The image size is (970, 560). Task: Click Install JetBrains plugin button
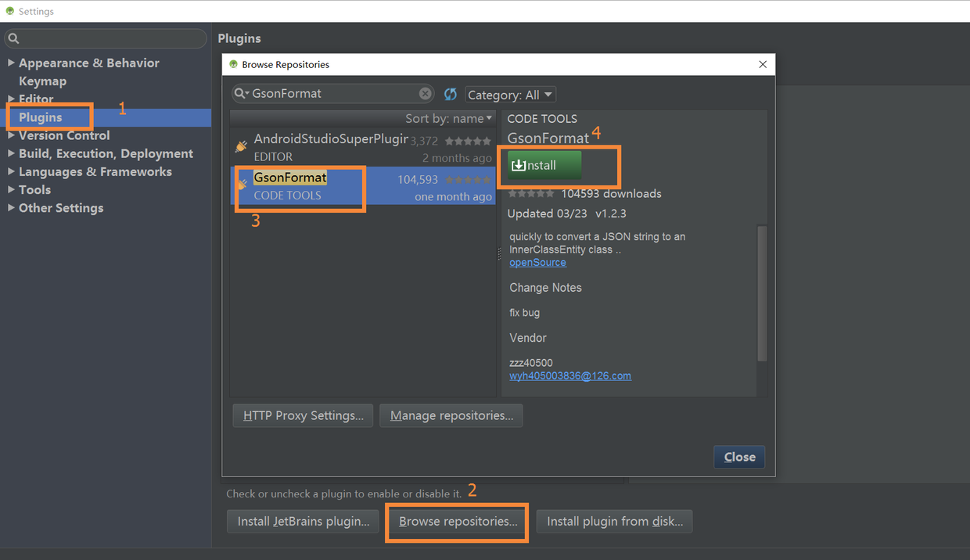click(304, 521)
